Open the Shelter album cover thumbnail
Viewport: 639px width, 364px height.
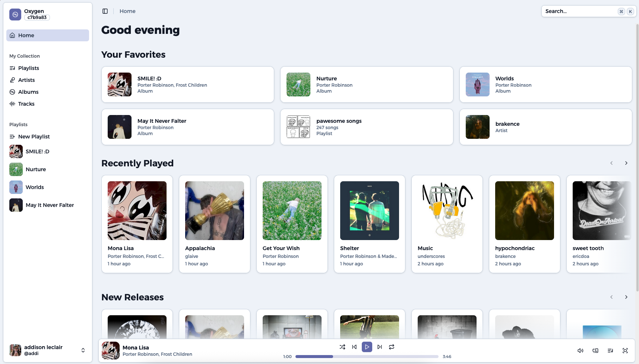click(x=369, y=211)
